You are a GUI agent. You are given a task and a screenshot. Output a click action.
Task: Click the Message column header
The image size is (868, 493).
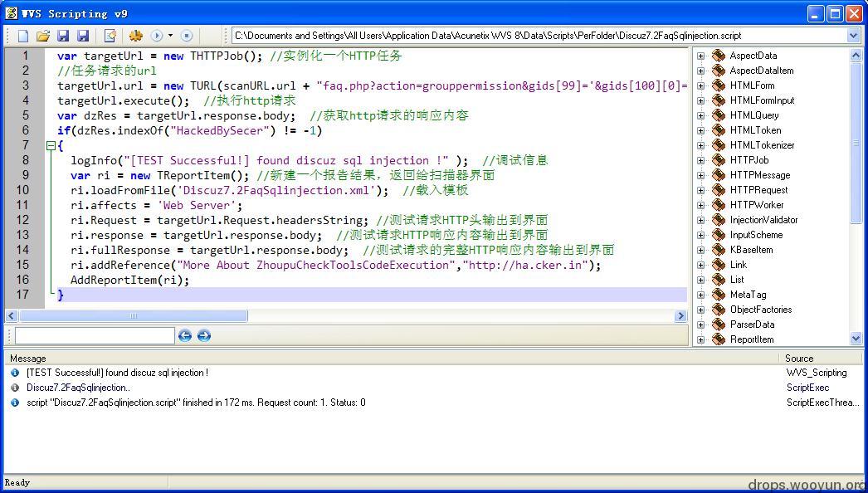(27, 359)
